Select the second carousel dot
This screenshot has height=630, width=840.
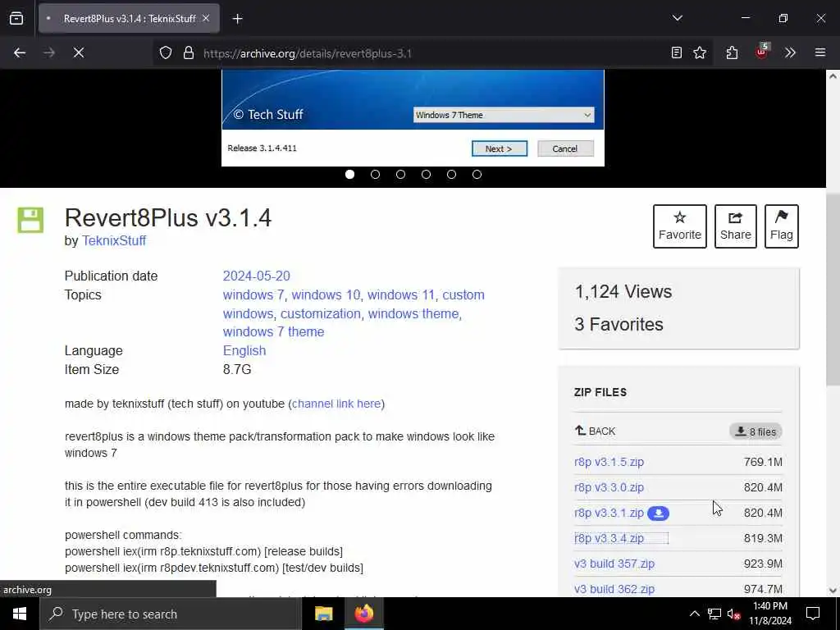(376, 174)
